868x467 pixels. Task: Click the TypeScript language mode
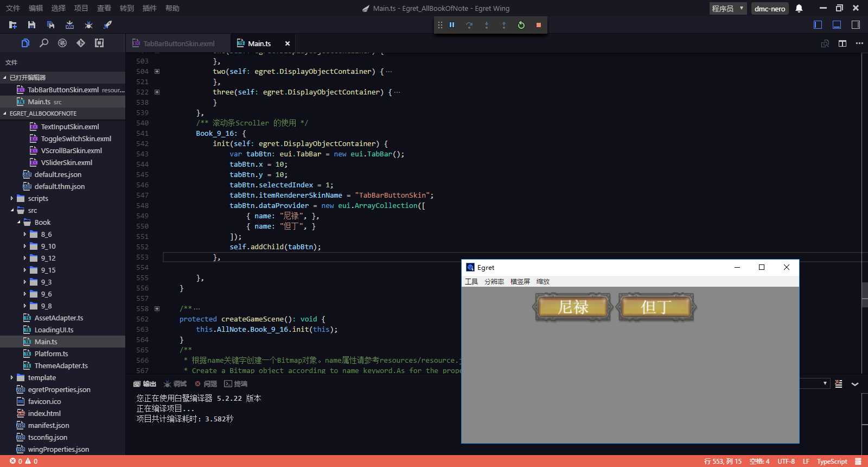pyautogui.click(x=832, y=461)
